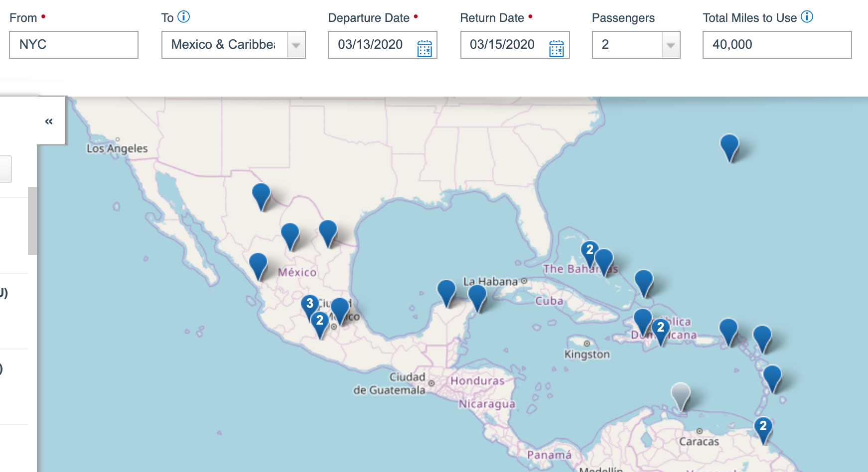Click the From airport field with NYC

tap(74, 45)
